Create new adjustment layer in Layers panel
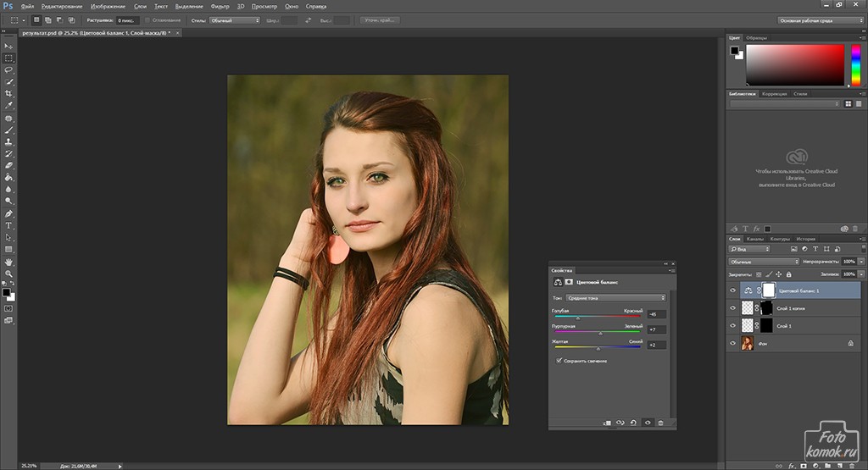Screen dimensions: 868x470 tap(816, 466)
